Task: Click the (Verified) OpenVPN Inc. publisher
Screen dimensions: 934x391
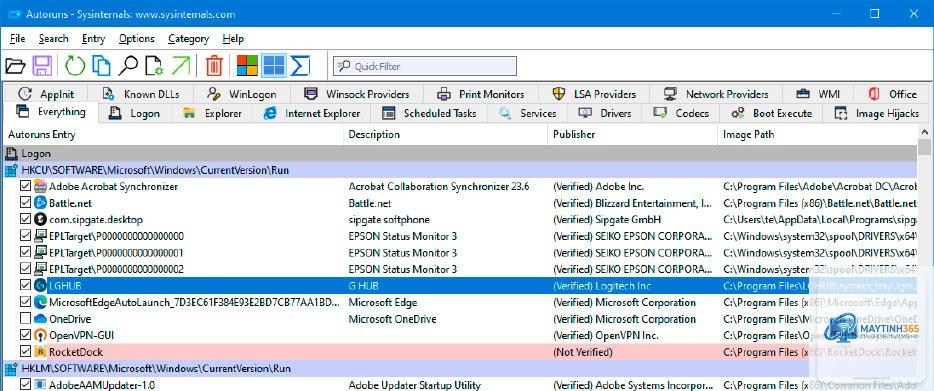Action: 606,336
